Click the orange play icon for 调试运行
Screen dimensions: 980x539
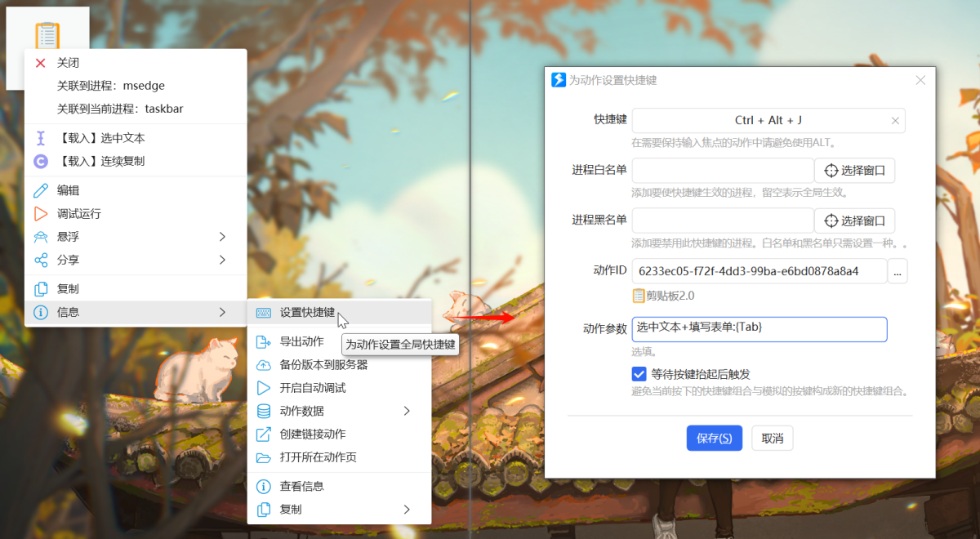[40, 214]
